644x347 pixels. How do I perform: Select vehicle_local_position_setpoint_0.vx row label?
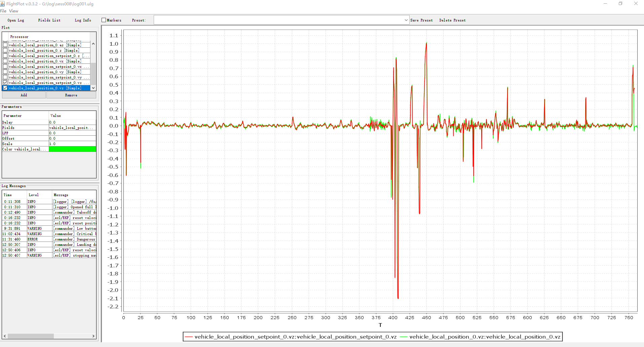[49, 67]
